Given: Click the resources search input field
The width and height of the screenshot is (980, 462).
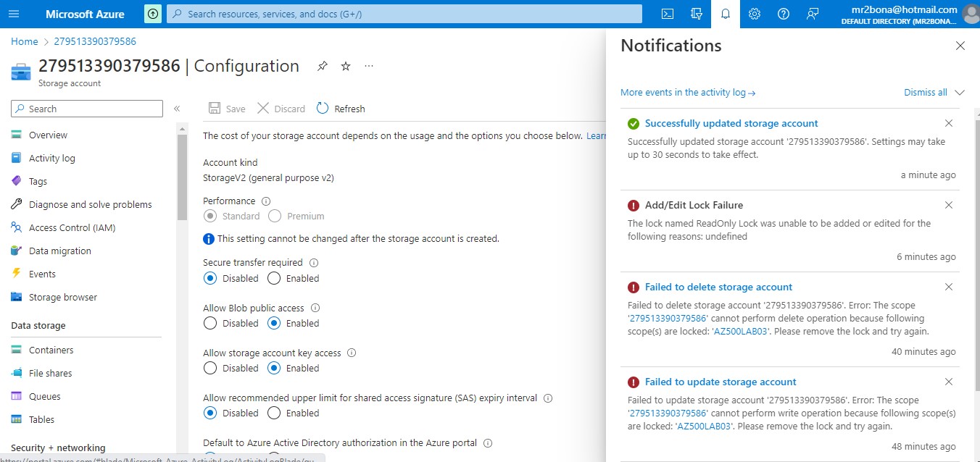Looking at the screenshot, I should pyautogui.click(x=403, y=14).
